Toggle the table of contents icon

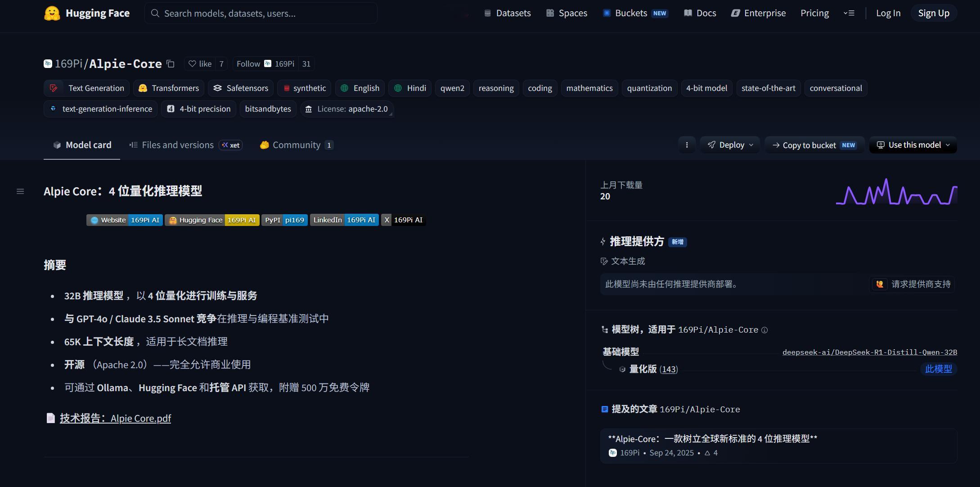(20, 191)
